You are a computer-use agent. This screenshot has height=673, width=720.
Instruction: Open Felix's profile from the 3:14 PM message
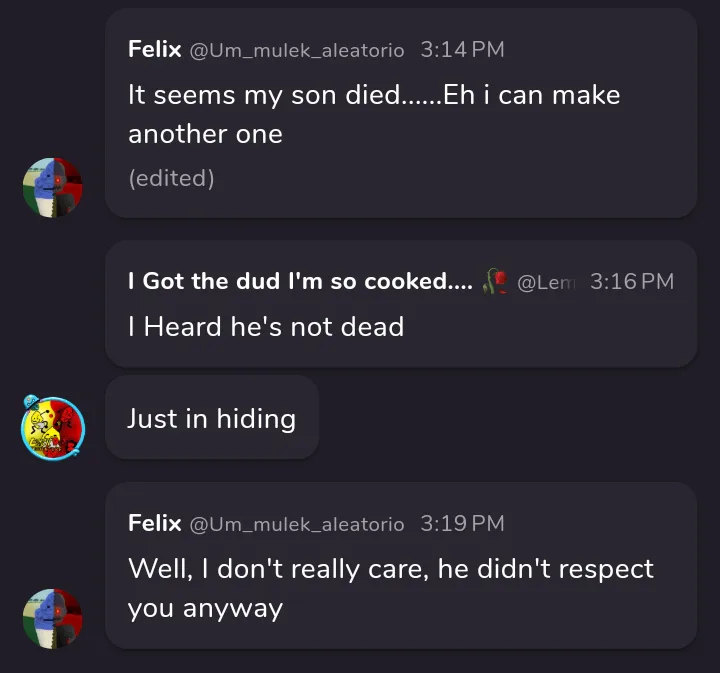click(x=155, y=49)
